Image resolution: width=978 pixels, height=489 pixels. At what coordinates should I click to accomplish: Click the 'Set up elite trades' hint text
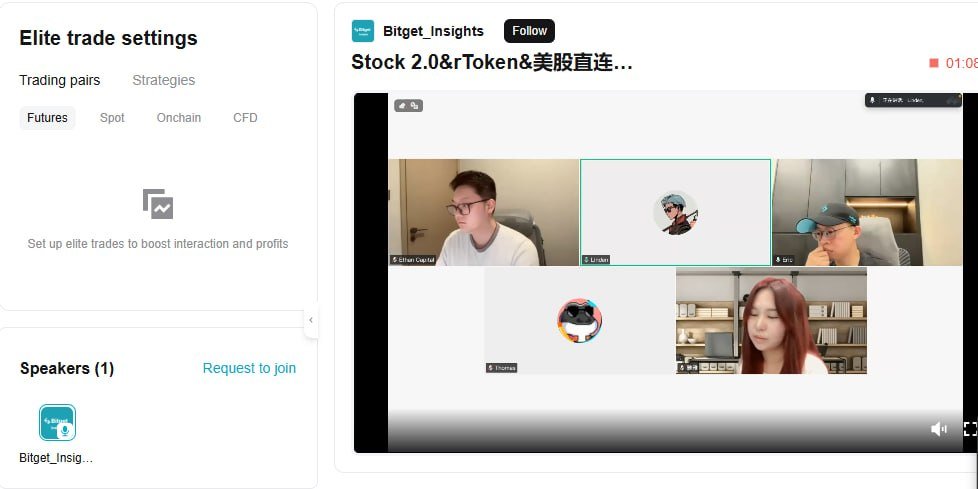tap(158, 244)
